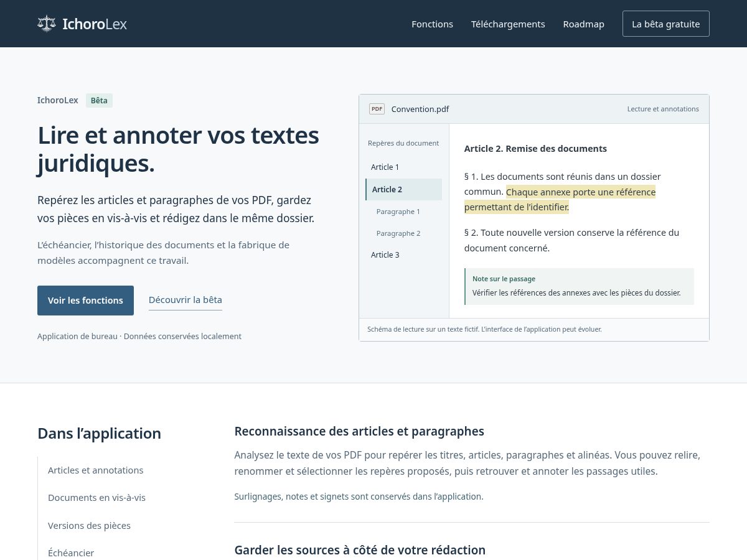This screenshot has width=747, height=560.
Task: Go to Échéancier section
Action: tap(71, 553)
